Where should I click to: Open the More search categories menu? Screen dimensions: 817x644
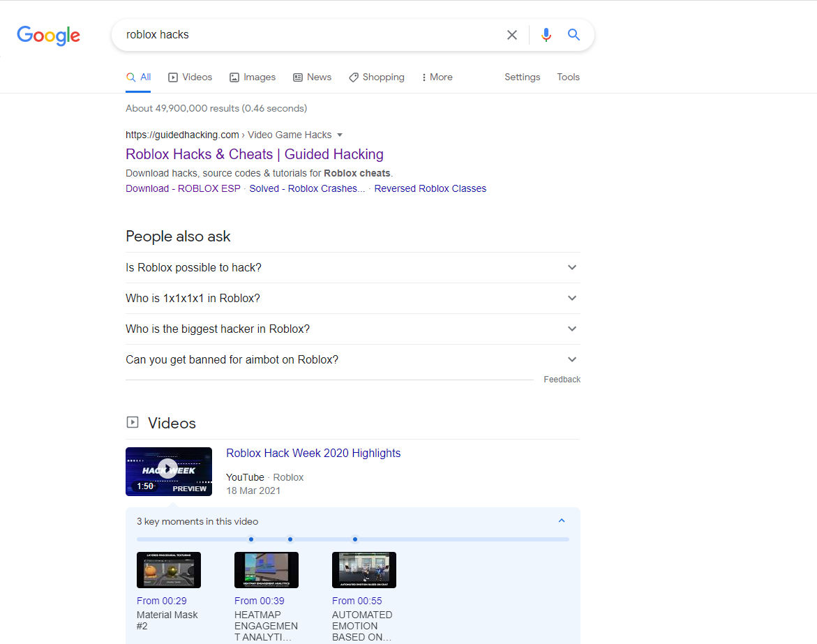(x=437, y=77)
